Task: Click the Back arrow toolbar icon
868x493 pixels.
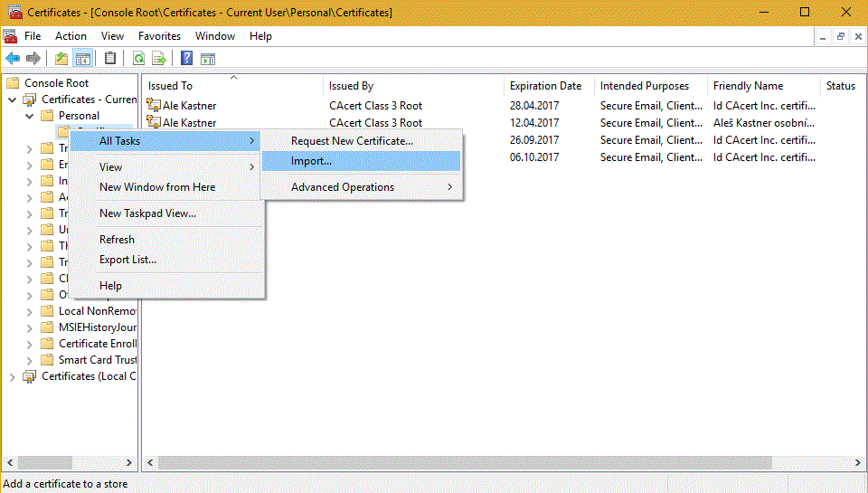Action: [x=13, y=59]
